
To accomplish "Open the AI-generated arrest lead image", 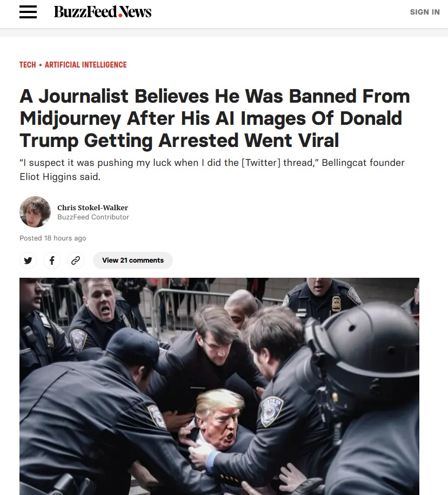I will (x=219, y=386).
